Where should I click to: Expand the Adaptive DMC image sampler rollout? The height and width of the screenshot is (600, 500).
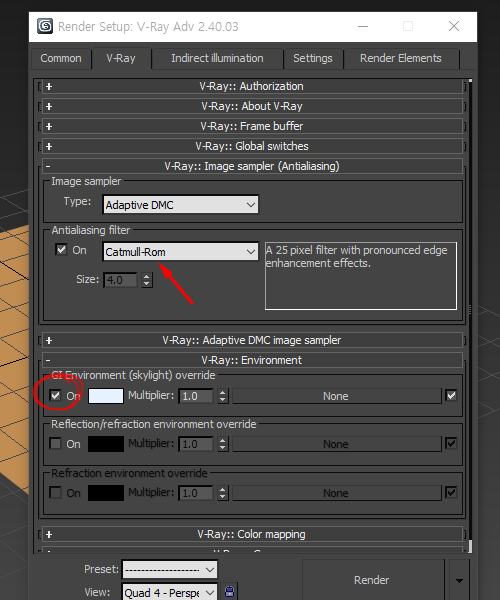pyautogui.click(x=252, y=340)
